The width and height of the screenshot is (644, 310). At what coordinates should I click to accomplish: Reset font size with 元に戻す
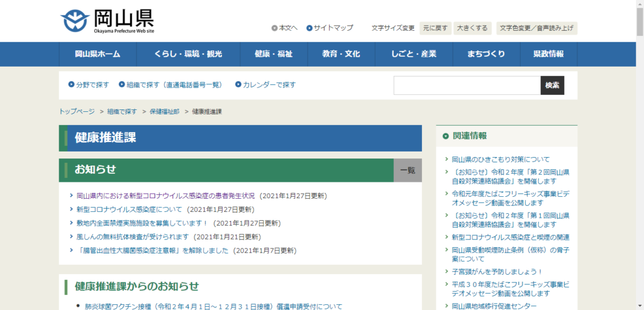[435, 28]
